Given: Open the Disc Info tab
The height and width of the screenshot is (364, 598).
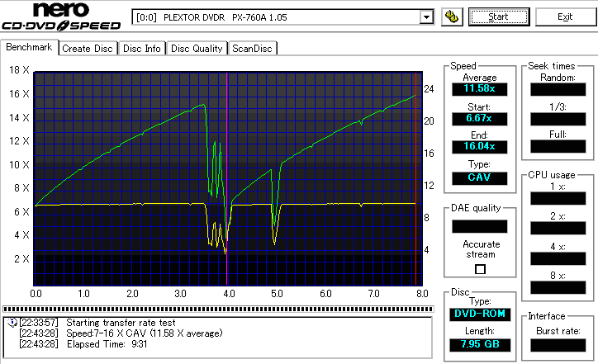Looking at the screenshot, I should click(x=142, y=49).
